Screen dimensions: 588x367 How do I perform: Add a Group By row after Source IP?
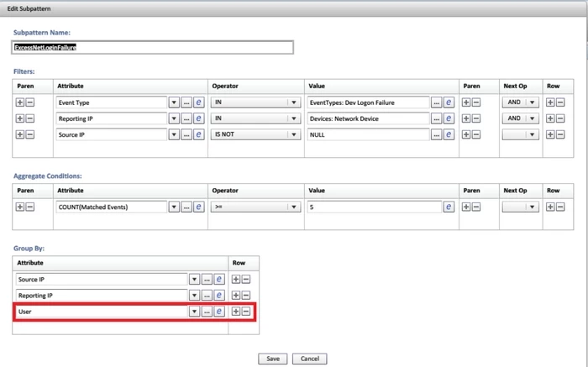(236, 280)
